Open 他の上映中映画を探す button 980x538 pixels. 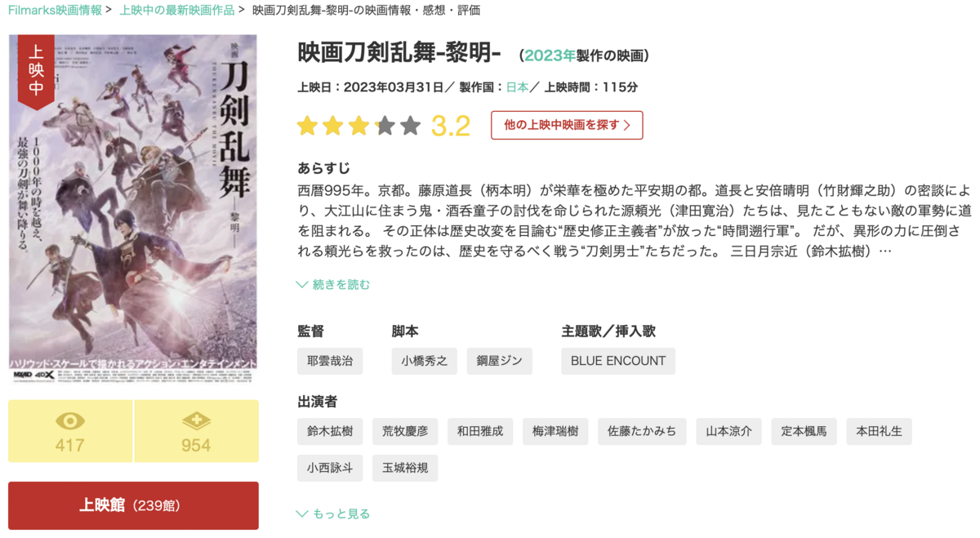(567, 125)
